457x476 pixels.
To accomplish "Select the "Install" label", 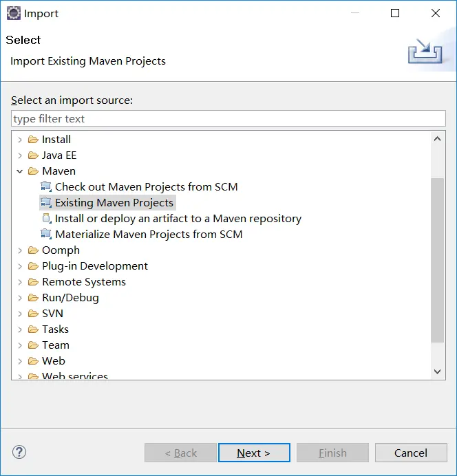I will pyautogui.click(x=56, y=140).
